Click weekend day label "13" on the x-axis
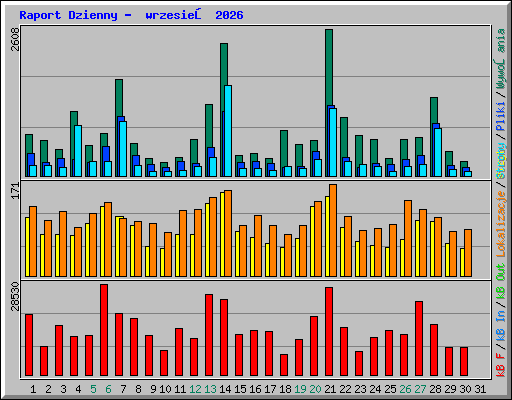512x400 pixels. coord(210,389)
